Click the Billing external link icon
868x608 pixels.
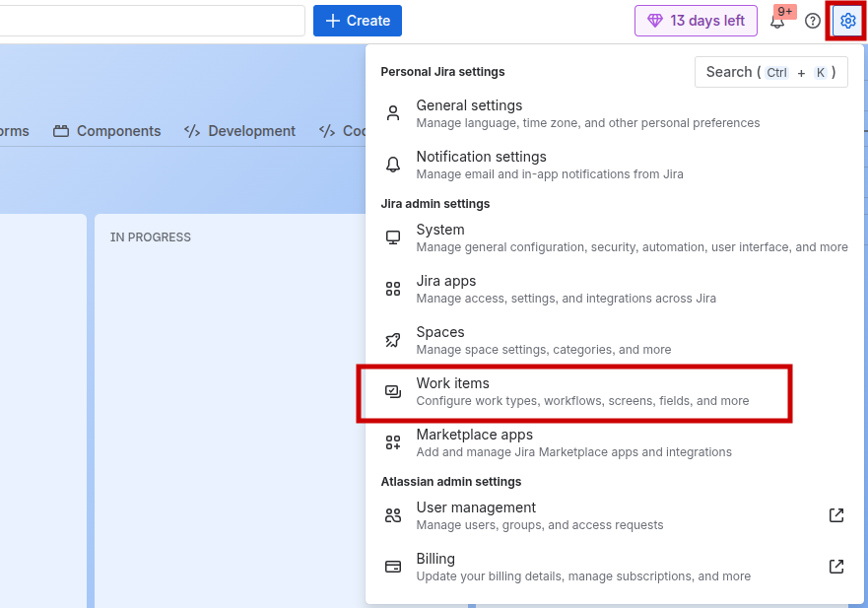pos(835,567)
